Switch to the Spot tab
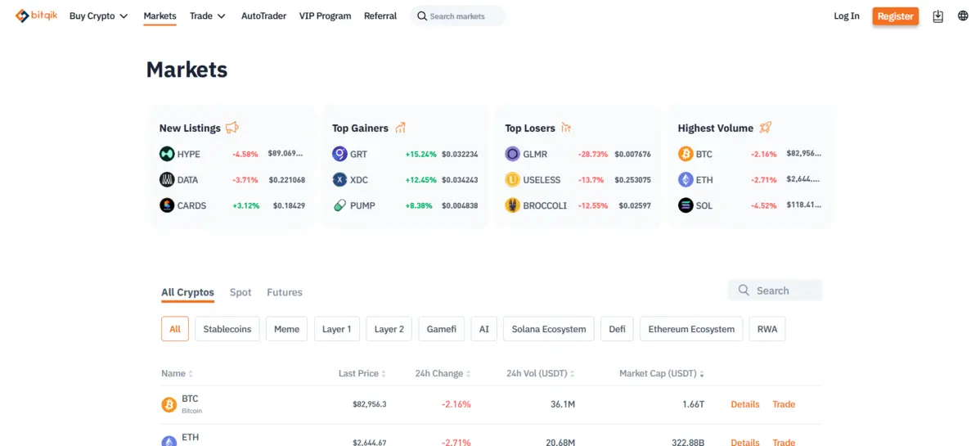Screen dimensions: 980x446 (241, 292)
